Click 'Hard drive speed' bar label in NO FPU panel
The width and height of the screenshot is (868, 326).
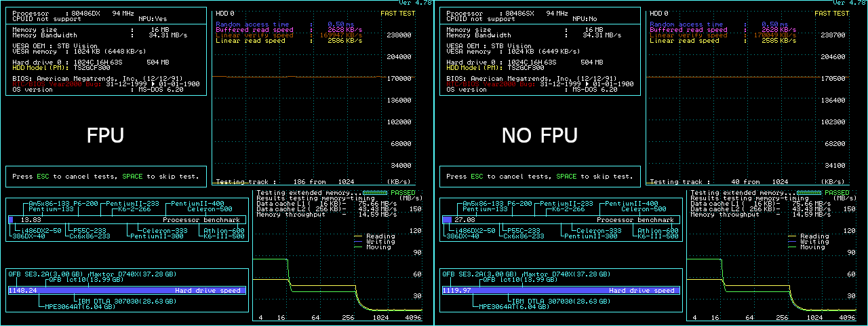pyautogui.click(x=642, y=291)
